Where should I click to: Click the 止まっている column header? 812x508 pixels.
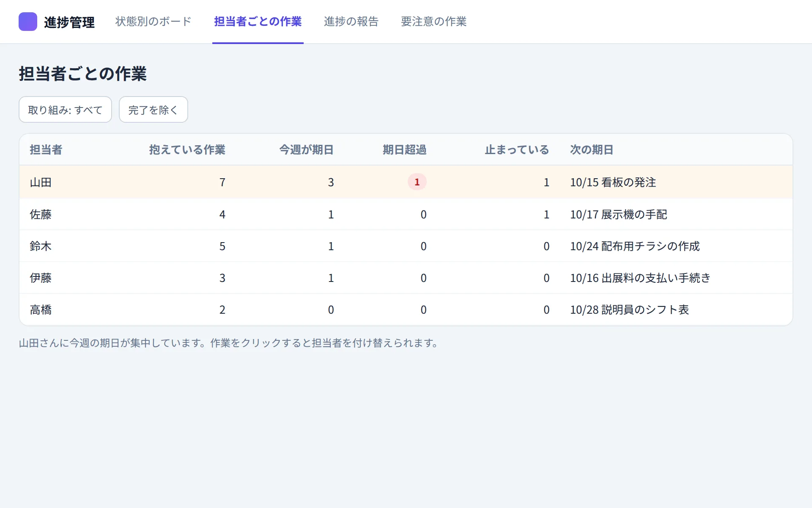[x=516, y=150]
